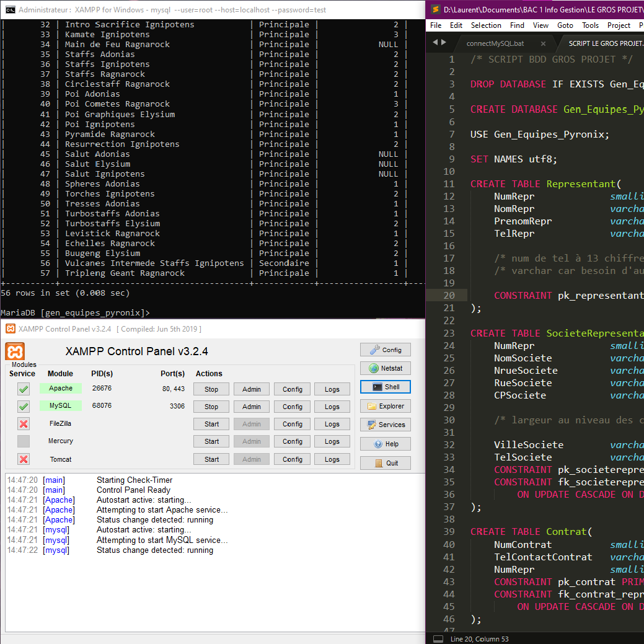Toggle the MySQL service install checkbox
The image size is (644, 644).
(x=24, y=407)
